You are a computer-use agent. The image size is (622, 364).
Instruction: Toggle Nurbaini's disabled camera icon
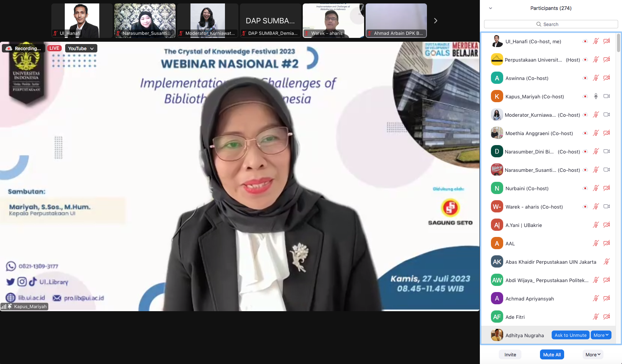[606, 188]
